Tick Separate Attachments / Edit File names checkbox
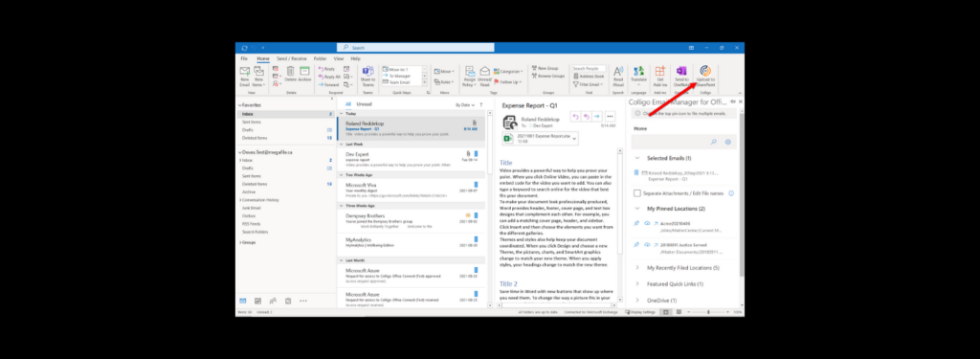Image resolution: width=980 pixels, height=359 pixels. pyautogui.click(x=637, y=193)
